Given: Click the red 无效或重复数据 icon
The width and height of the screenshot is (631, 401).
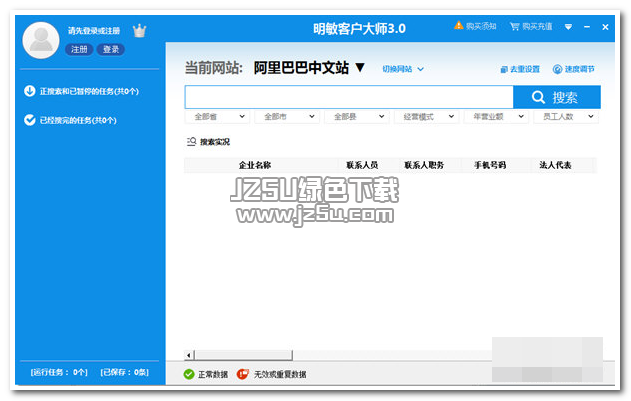Looking at the screenshot, I should 243,374.
